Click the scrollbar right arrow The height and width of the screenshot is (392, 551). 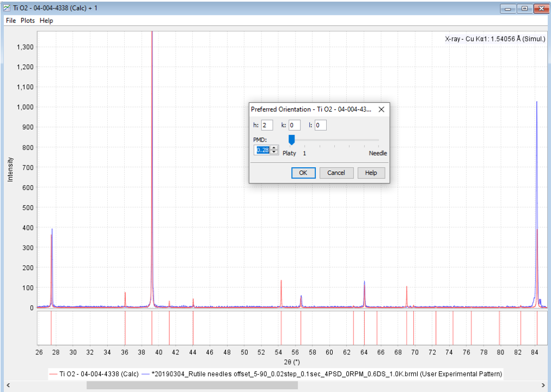pyautogui.click(x=543, y=385)
